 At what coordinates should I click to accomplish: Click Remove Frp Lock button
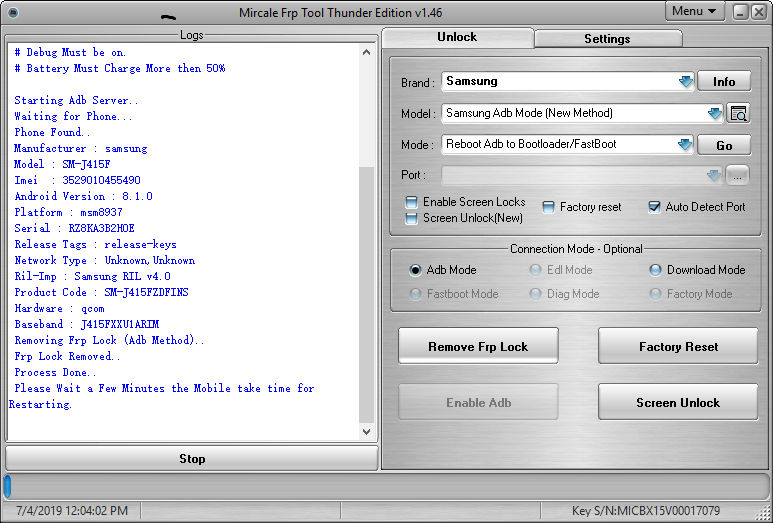tap(478, 347)
